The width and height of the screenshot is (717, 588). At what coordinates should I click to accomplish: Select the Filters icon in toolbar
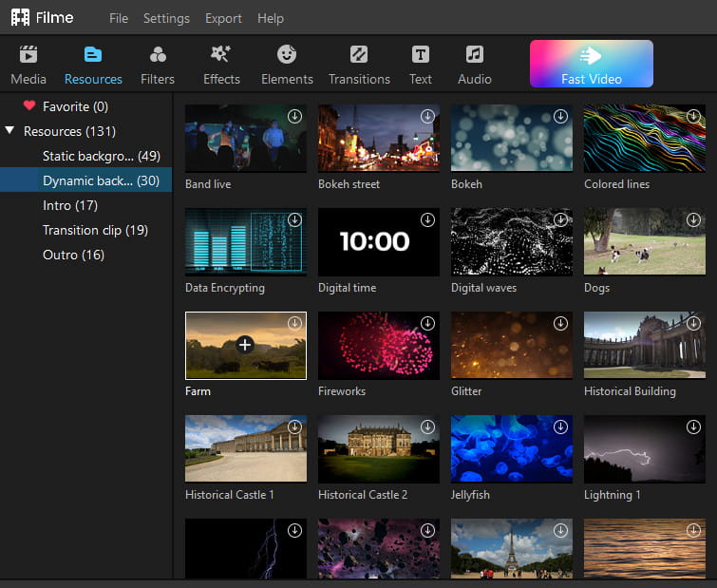(158, 55)
